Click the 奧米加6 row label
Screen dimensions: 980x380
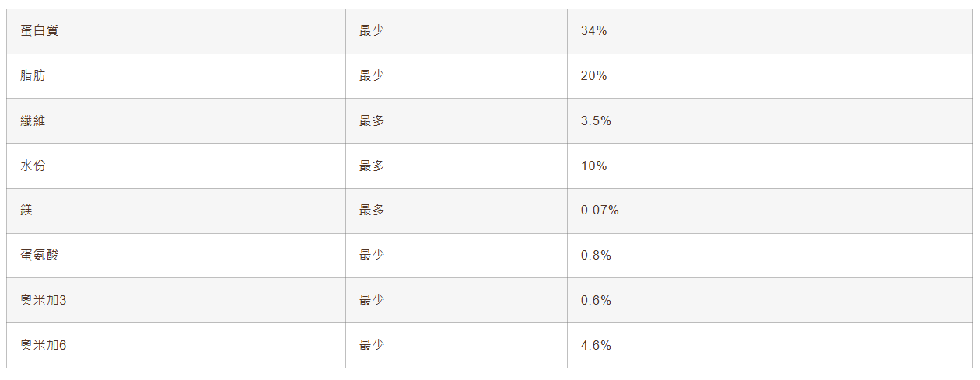pos(44,346)
